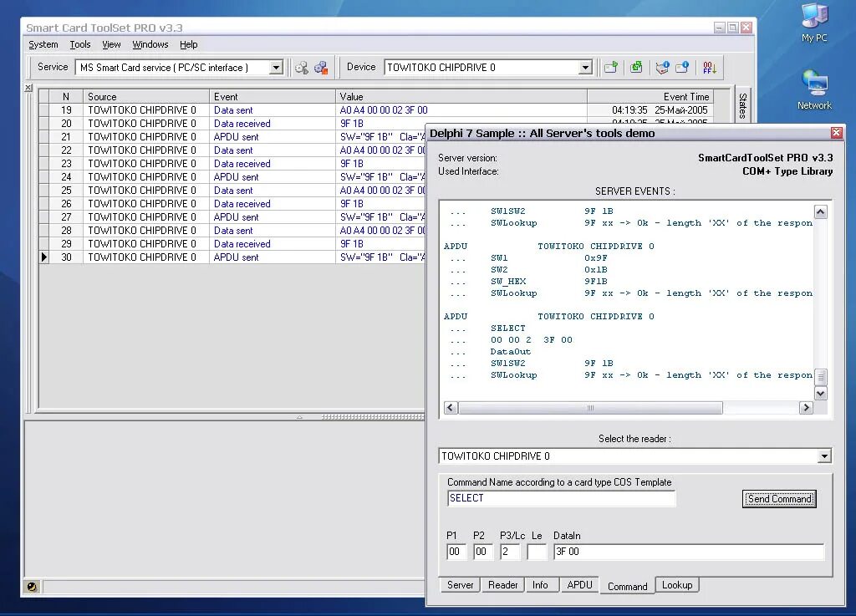Click scroll left arrow in server events
This screenshot has height=616, width=856.
[451, 408]
